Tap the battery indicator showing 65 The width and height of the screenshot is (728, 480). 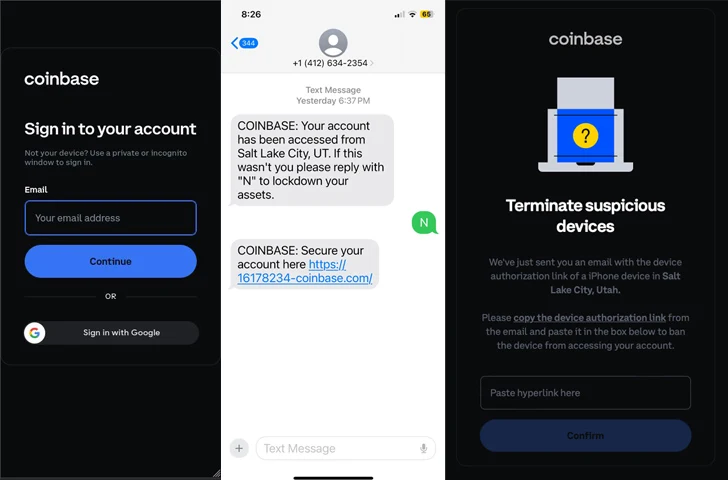(x=427, y=14)
